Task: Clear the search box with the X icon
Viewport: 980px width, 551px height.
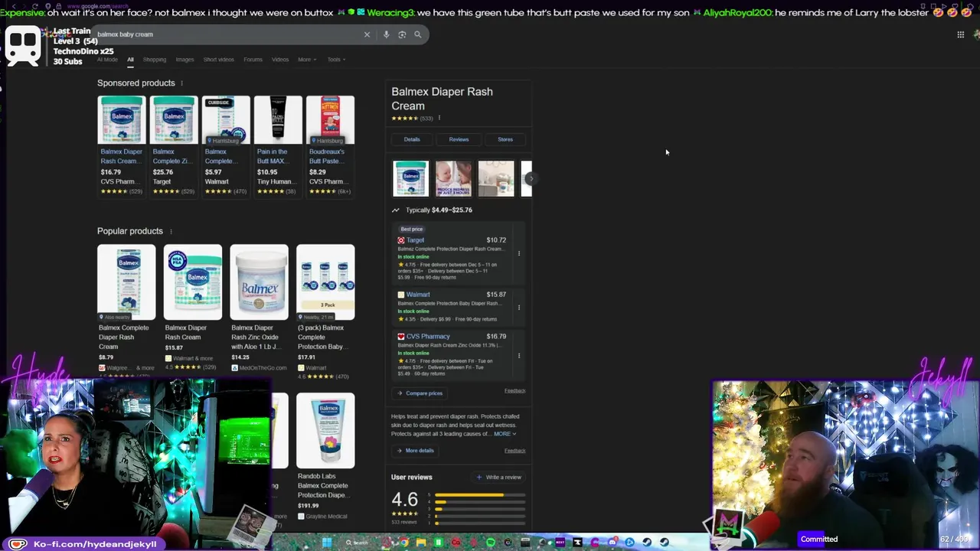Action: (367, 34)
